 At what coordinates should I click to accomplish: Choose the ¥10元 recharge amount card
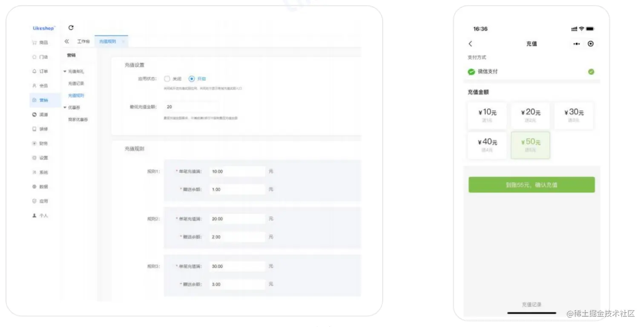(487, 116)
